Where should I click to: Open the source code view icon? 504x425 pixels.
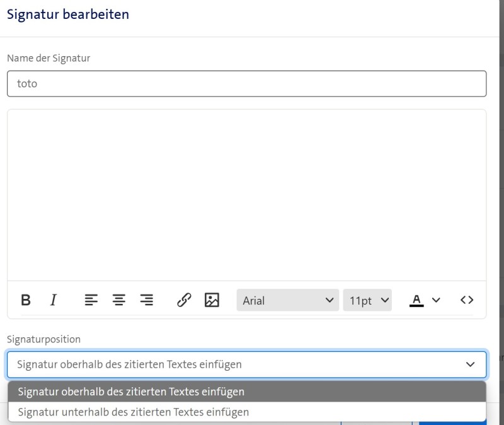[x=467, y=300]
